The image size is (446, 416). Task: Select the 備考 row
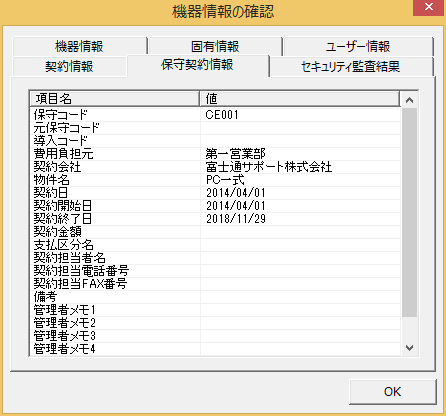[x=215, y=297]
